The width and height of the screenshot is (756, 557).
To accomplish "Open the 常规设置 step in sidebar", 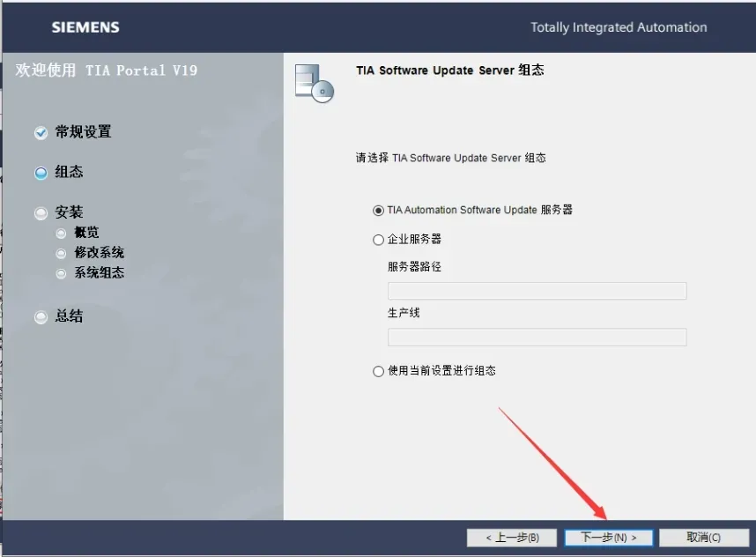I will coord(83,131).
